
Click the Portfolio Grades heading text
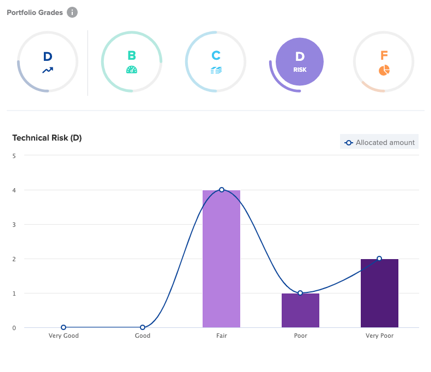pyautogui.click(x=35, y=13)
